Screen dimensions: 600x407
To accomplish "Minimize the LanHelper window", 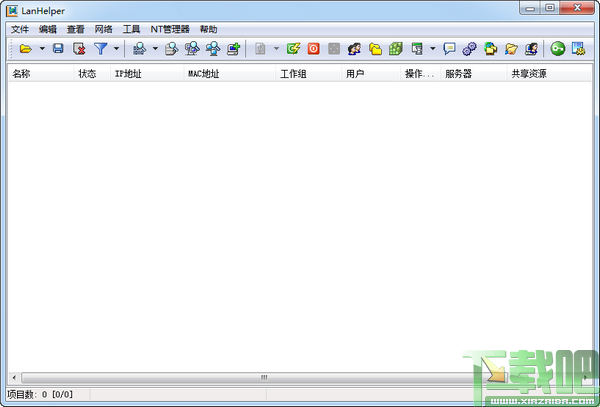I will (x=530, y=8).
